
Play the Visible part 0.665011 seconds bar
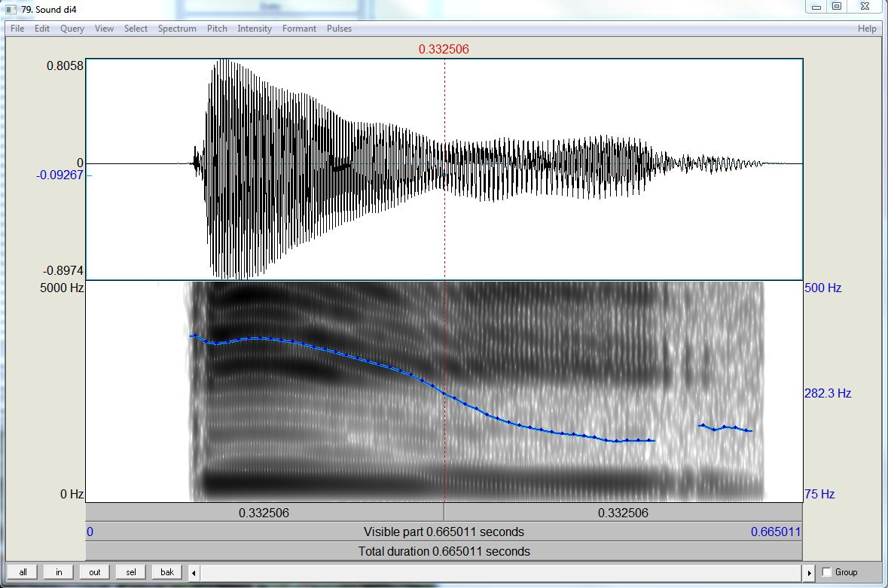coord(444,532)
